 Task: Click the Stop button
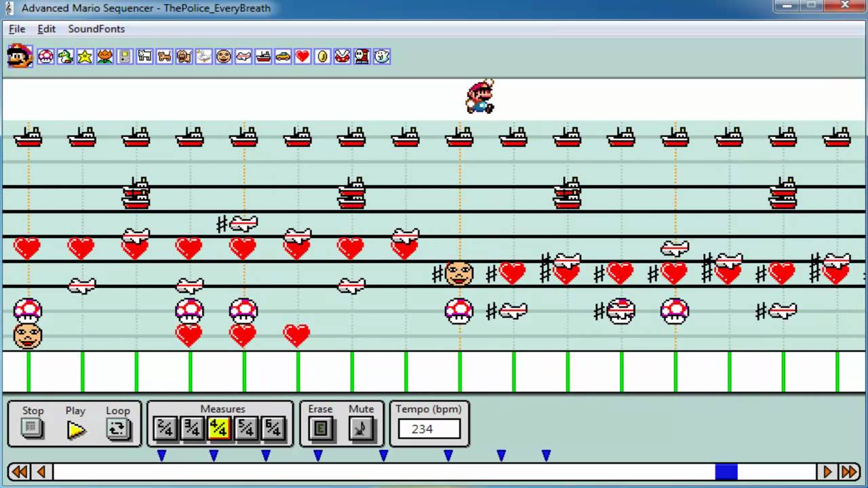click(33, 429)
